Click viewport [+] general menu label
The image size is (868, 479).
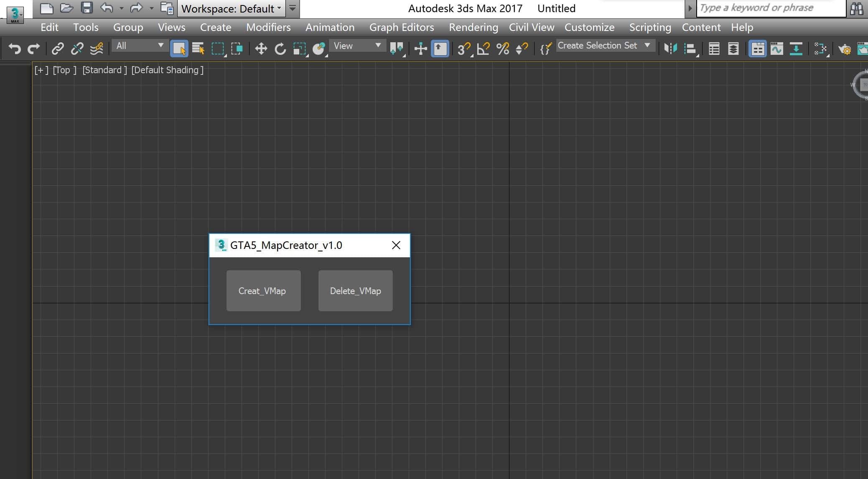click(x=41, y=70)
